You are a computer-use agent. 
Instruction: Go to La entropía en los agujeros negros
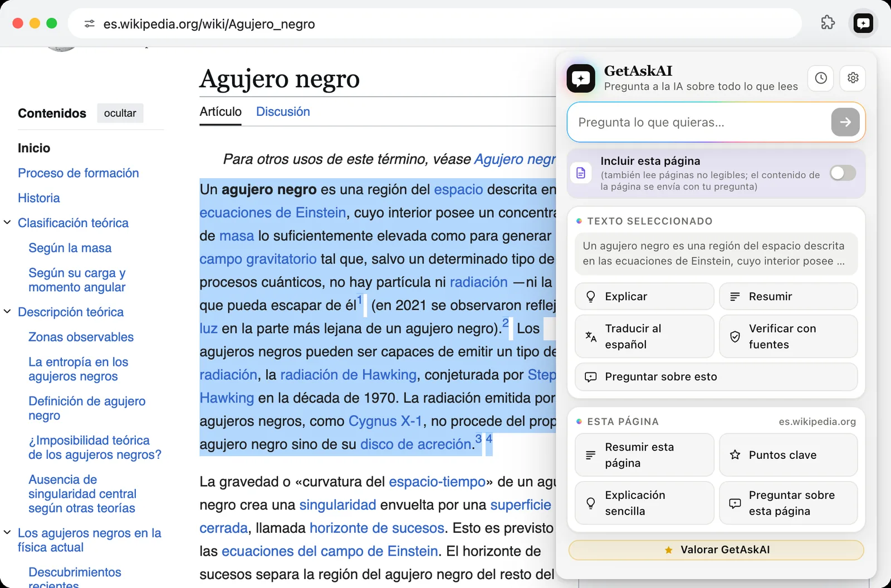79,369
